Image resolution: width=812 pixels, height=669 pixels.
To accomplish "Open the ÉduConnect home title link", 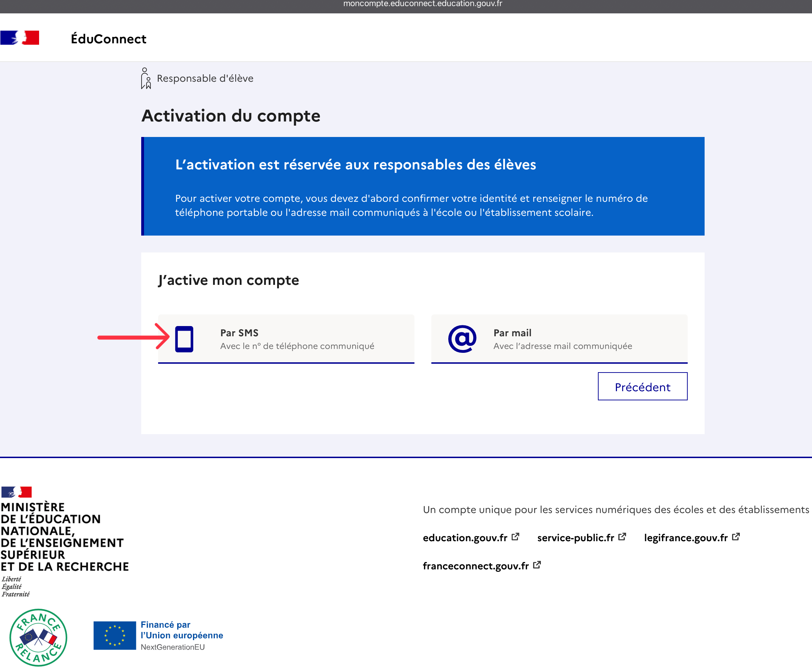I will click(x=109, y=39).
